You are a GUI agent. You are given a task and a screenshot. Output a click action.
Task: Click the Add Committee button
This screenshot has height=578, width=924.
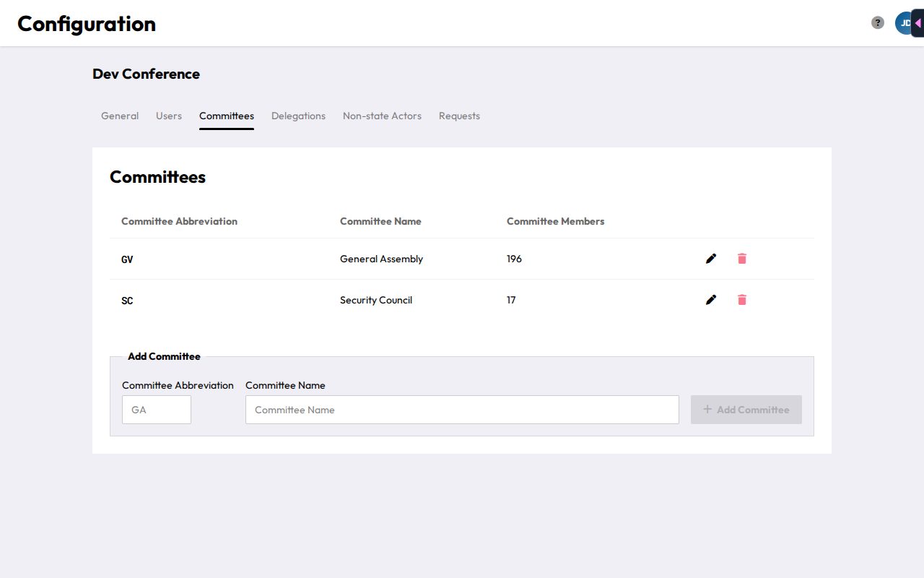point(746,410)
